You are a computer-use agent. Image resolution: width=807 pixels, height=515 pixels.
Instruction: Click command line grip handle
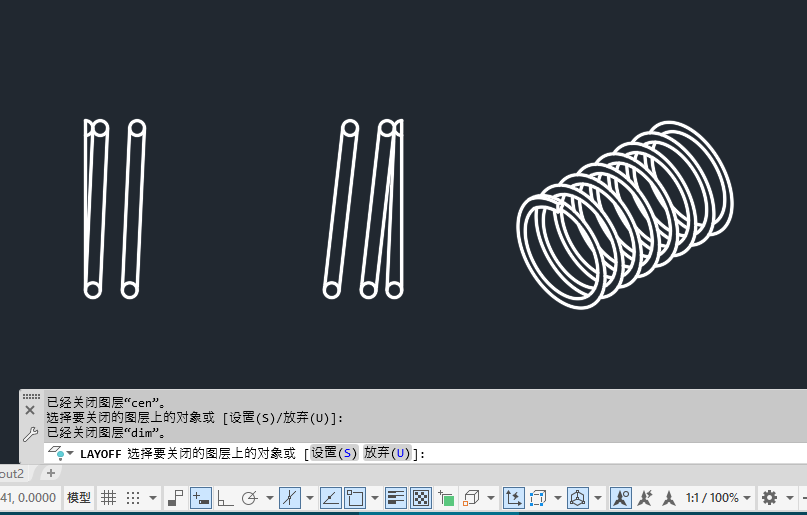(x=31, y=396)
